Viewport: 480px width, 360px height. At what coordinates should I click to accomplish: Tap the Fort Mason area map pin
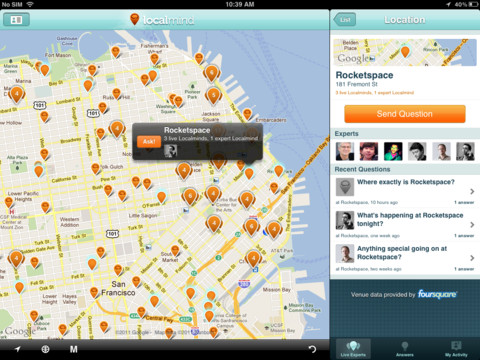coord(44,70)
